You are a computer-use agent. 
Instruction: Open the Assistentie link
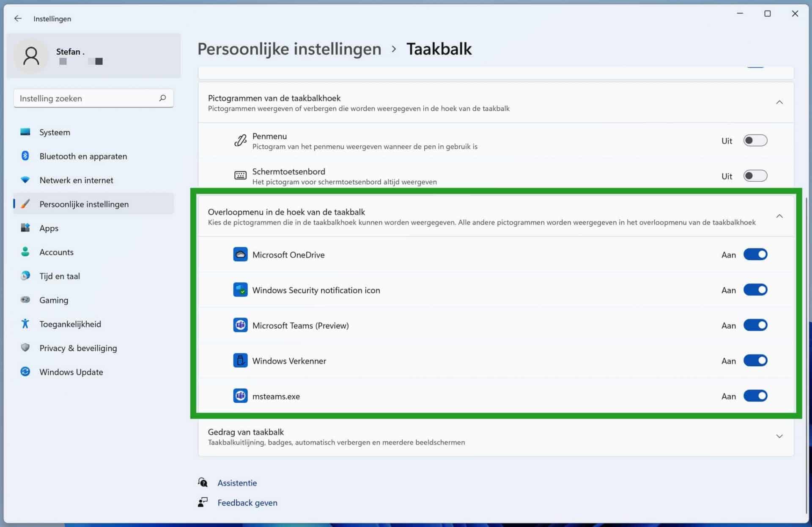[237, 483]
